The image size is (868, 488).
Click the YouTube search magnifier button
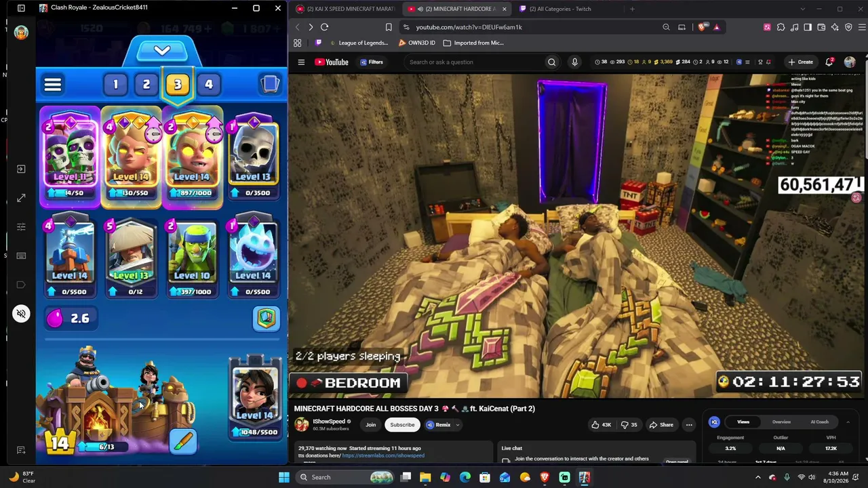tap(551, 62)
